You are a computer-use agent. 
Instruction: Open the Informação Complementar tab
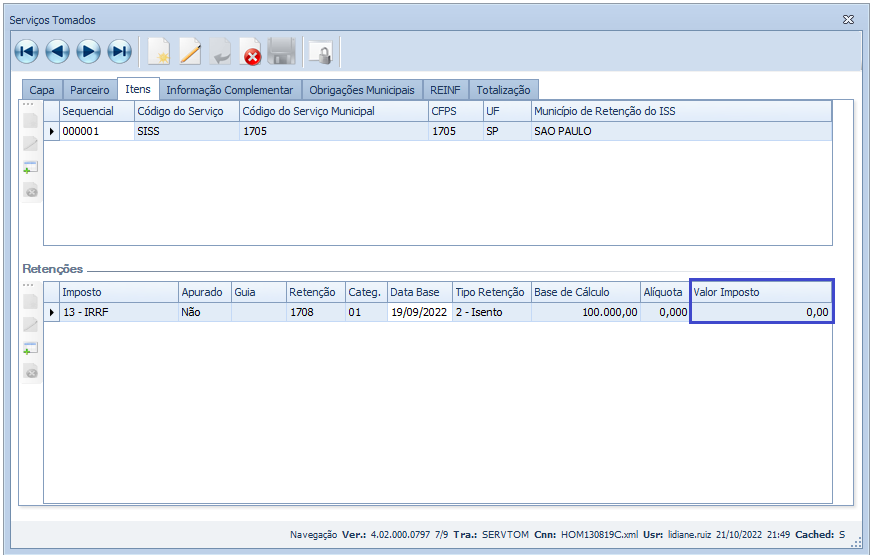tap(230, 90)
